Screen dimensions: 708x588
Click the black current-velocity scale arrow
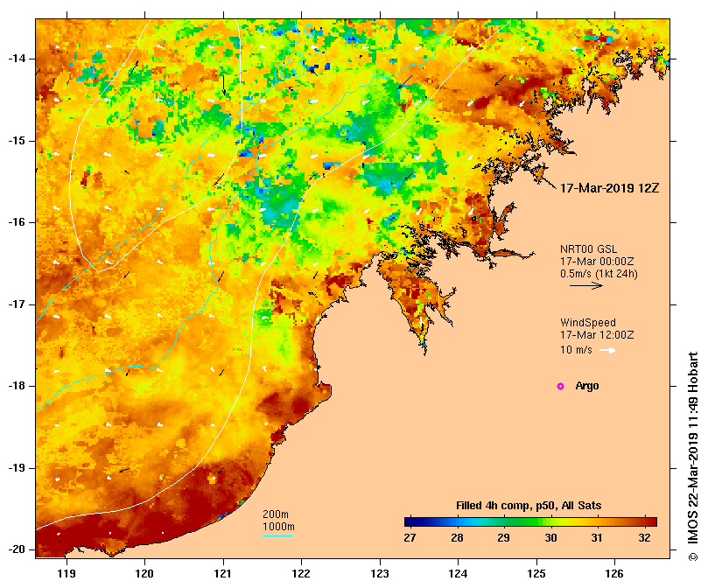586,285
